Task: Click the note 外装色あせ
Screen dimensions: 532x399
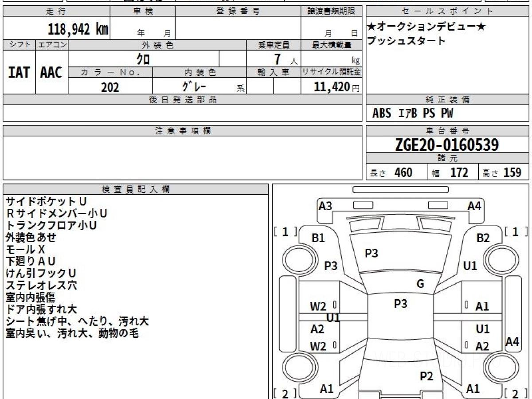Action: [x=31, y=238]
